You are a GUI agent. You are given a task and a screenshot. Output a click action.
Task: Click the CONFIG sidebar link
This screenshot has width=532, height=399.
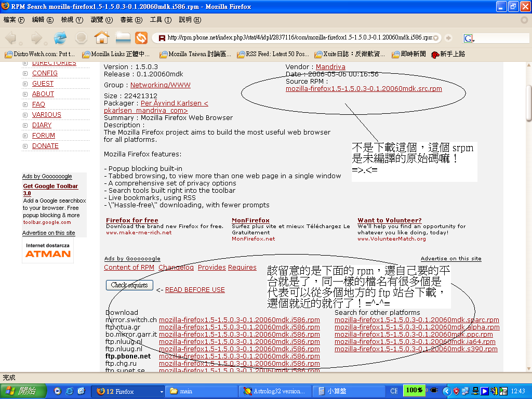(x=45, y=73)
